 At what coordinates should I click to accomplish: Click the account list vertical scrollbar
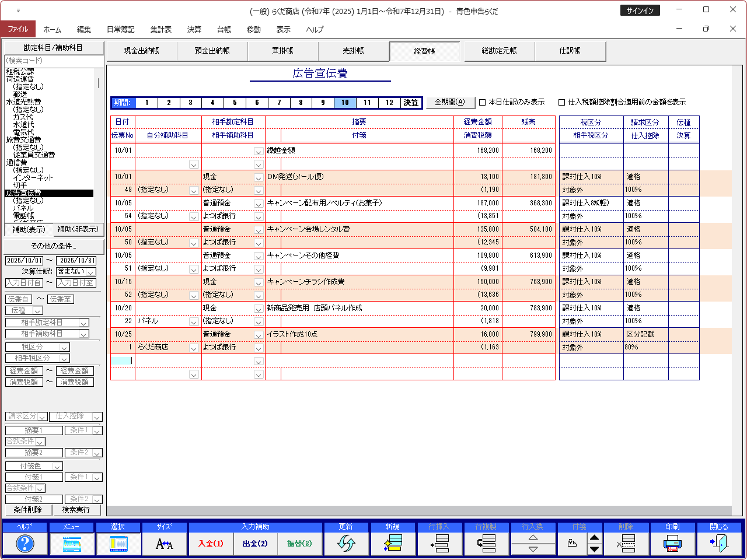(x=98, y=146)
